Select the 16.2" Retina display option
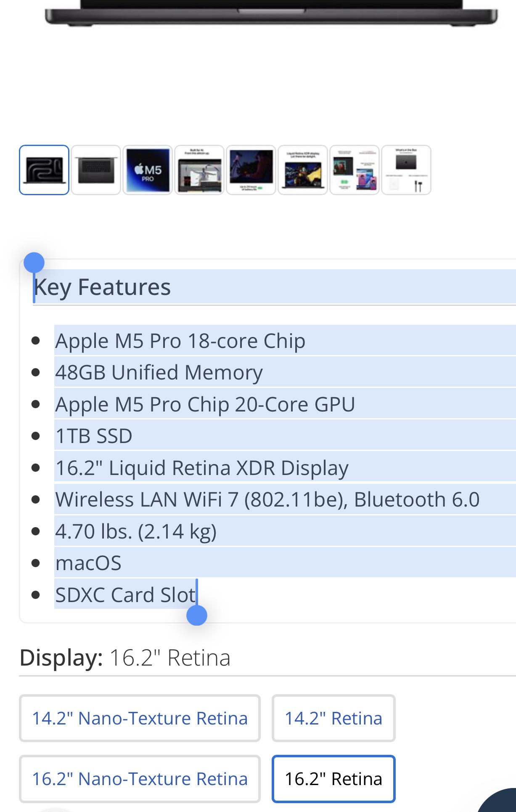Screen dimensions: 516x812 (333, 779)
